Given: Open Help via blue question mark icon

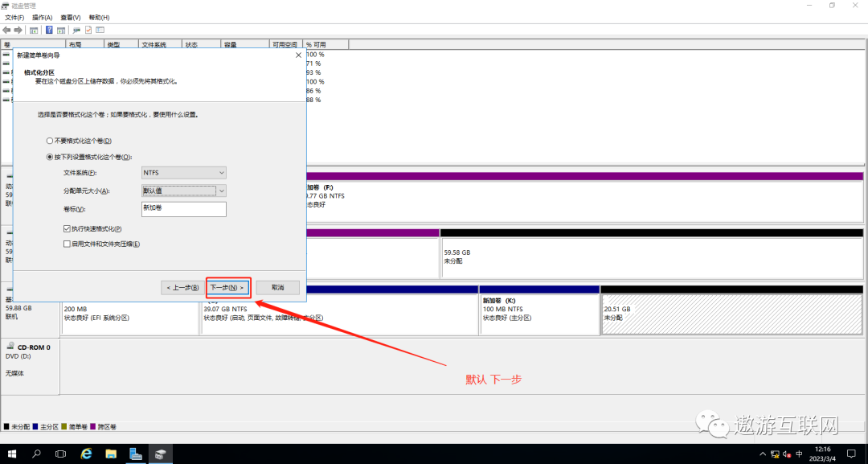Looking at the screenshot, I should pyautogui.click(x=49, y=30).
